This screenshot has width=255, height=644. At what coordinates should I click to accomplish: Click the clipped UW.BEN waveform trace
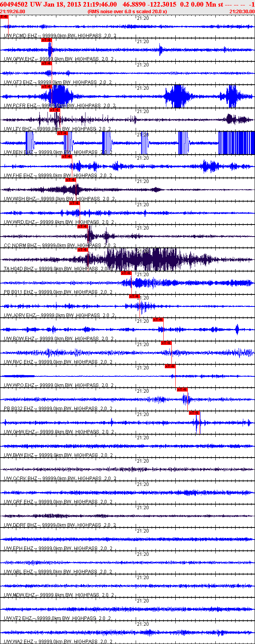(x=127, y=143)
